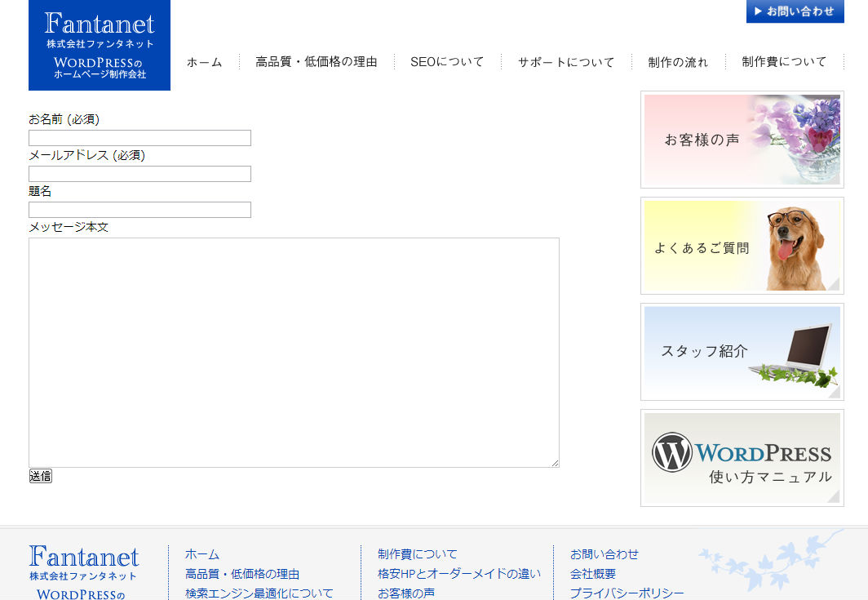Open the お客様の声 banner with flowers
868x600 pixels.
(742, 140)
